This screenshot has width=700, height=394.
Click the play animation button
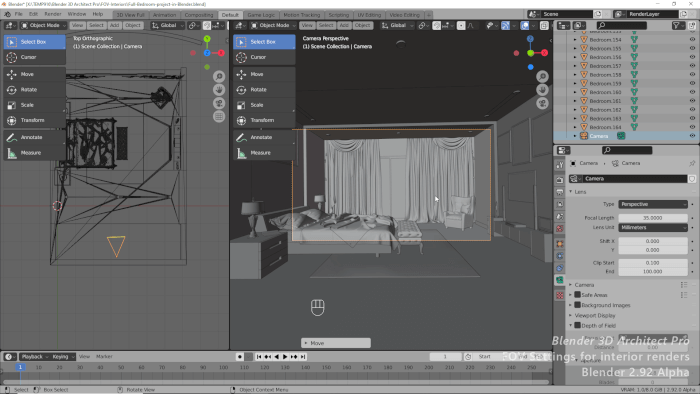[x=285, y=357]
